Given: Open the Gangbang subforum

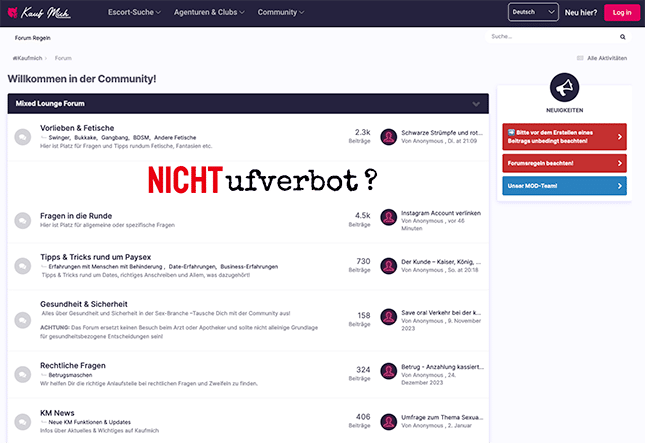Looking at the screenshot, I should (115, 138).
